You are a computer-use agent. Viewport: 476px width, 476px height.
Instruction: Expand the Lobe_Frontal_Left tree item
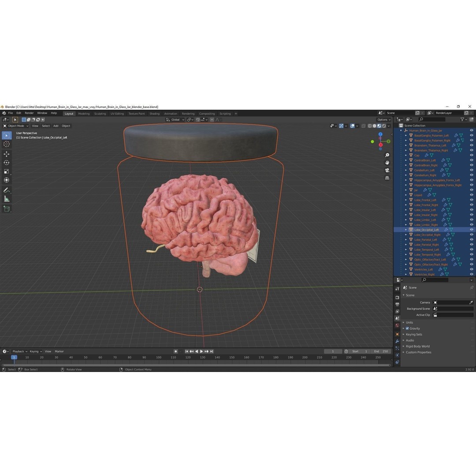point(406,200)
